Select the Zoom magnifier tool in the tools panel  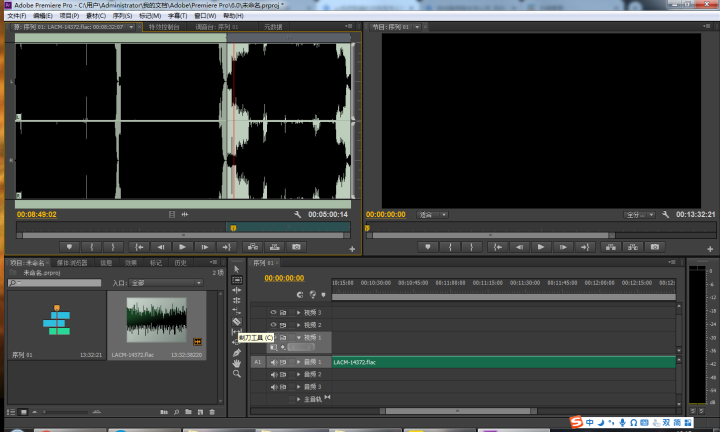236,374
